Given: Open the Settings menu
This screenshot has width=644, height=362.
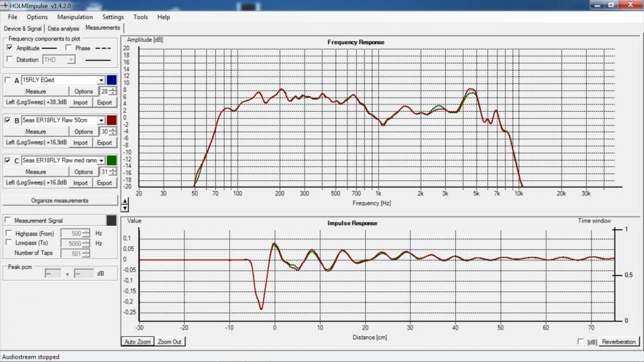Looking at the screenshot, I should pyautogui.click(x=113, y=17).
